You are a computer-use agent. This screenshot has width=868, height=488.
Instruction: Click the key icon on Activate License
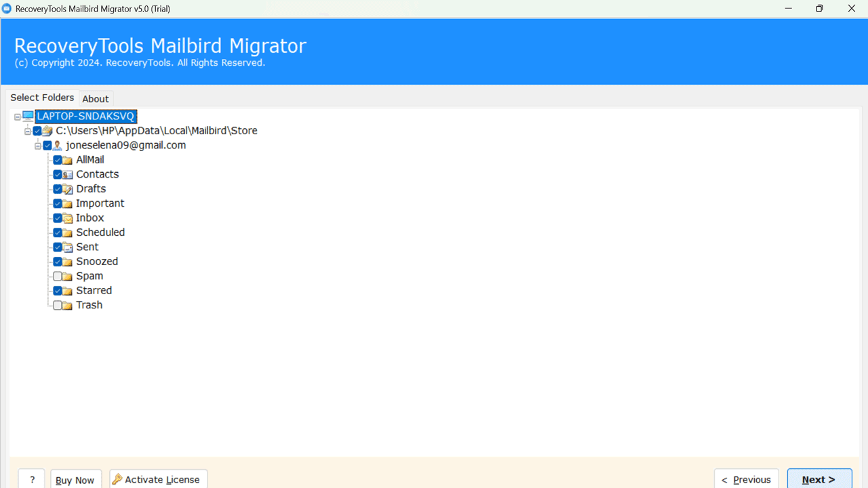(x=117, y=479)
